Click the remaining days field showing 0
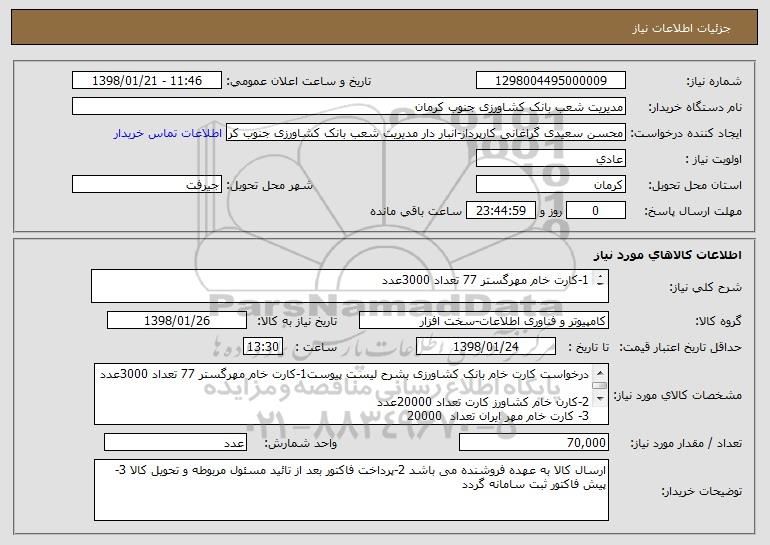The width and height of the screenshot is (770, 545). 596,210
